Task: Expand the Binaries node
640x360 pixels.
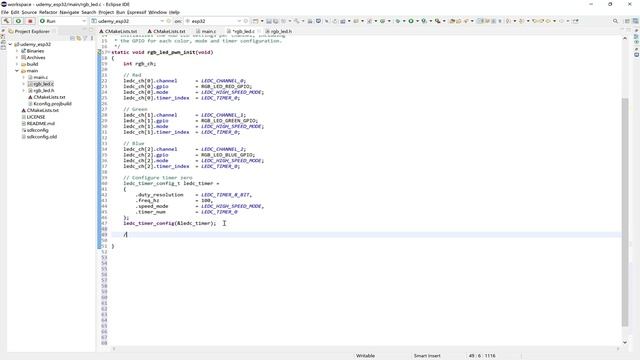Action: pos(17,51)
